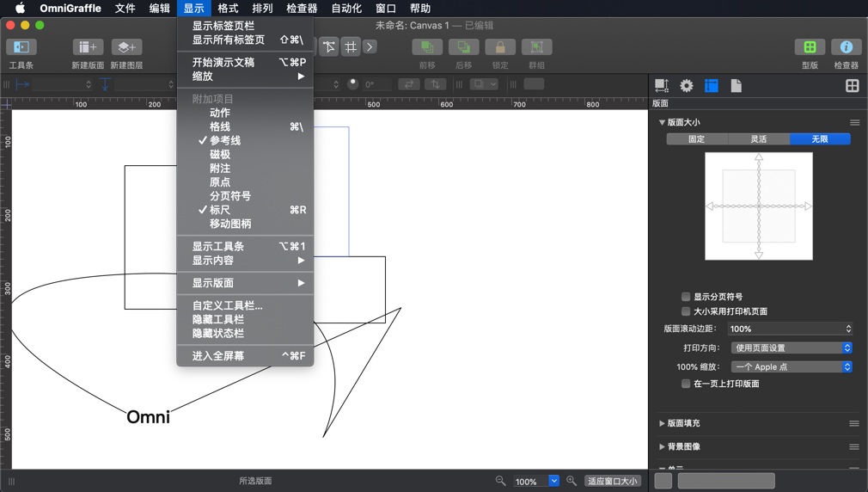
Task: Enable the 显示分页符号 checkbox
Action: click(686, 297)
